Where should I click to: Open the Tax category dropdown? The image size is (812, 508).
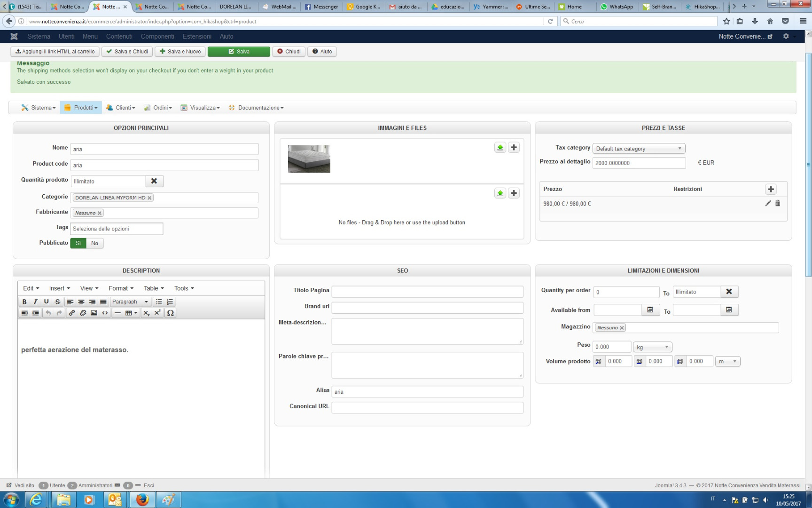(639, 149)
